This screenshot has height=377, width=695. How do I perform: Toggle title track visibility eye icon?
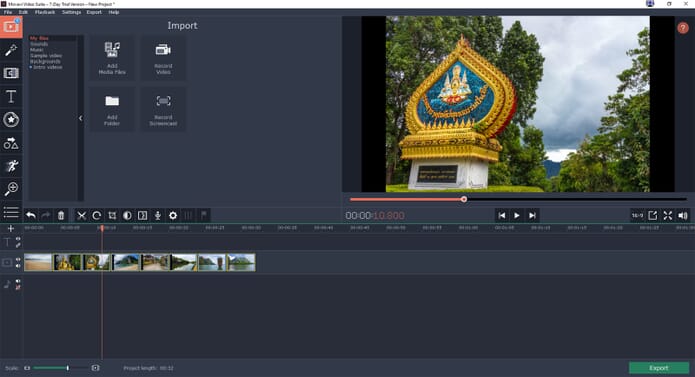pos(18,239)
